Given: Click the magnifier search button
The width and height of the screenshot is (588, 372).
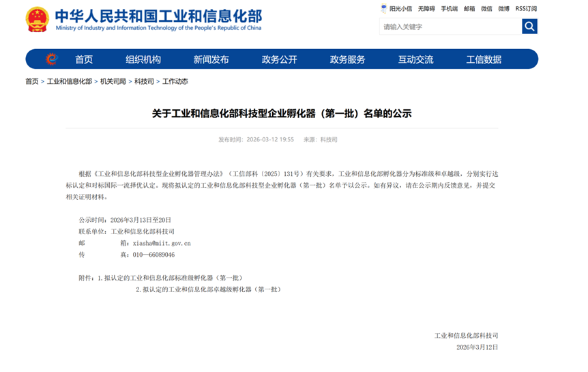Looking at the screenshot, I should pyautogui.click(x=529, y=27).
